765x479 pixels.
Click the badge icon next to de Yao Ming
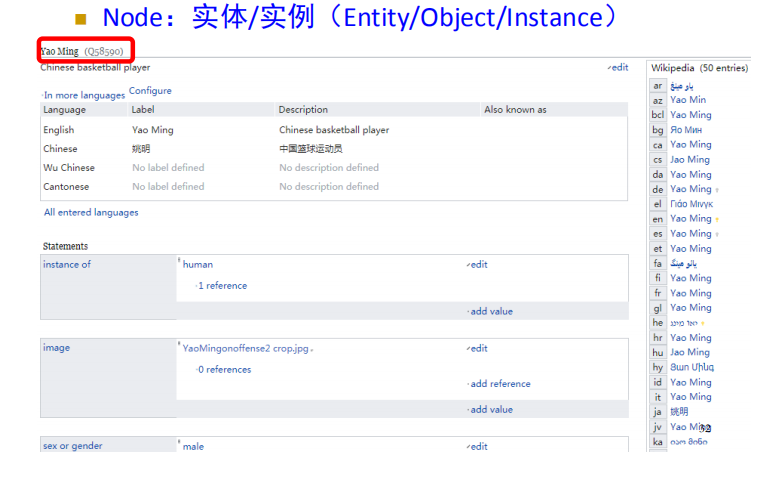(717, 190)
